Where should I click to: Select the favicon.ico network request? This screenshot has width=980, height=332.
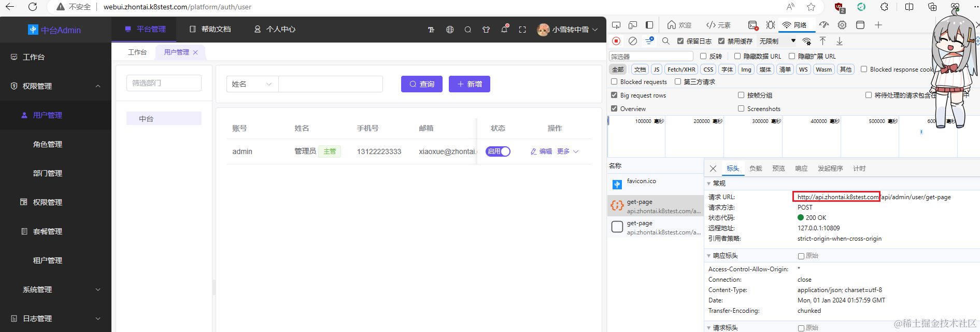(x=655, y=184)
